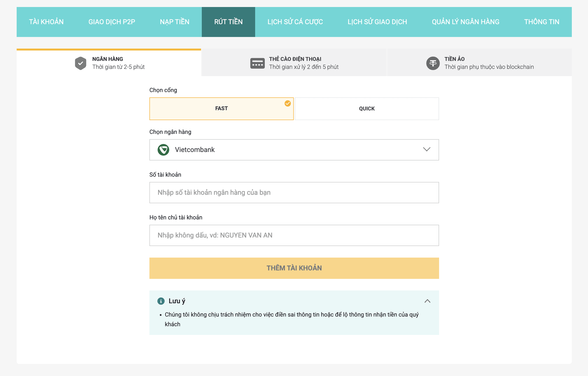The width and height of the screenshot is (588, 376).
Task: Click the bank dropdown chevron arrow
Action: [426, 149]
